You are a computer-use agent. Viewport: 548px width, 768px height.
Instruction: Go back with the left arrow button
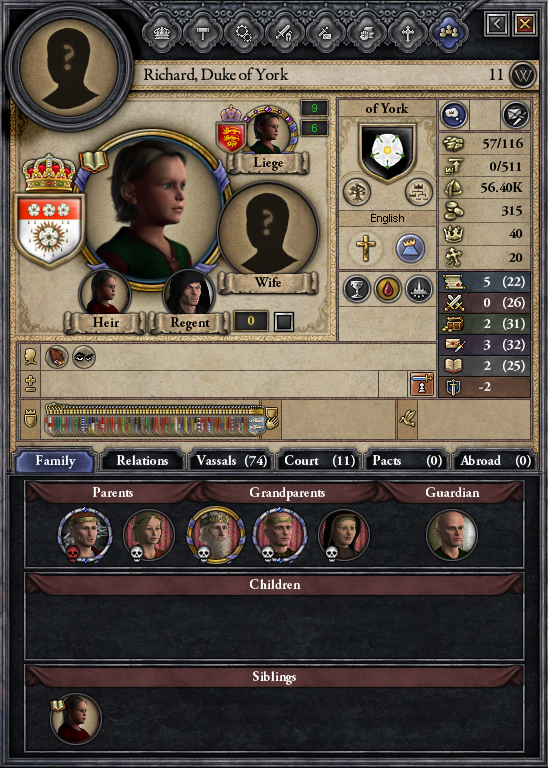coord(497,24)
